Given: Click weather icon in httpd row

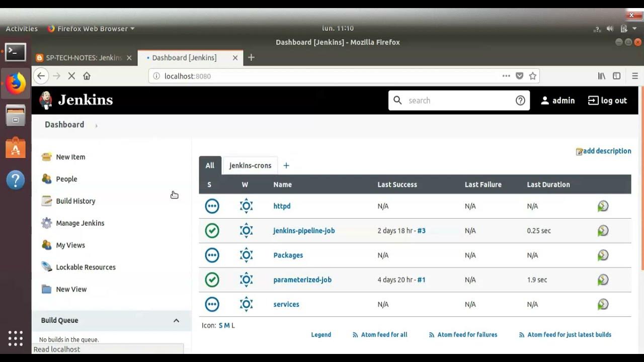Looking at the screenshot, I should [x=246, y=206].
